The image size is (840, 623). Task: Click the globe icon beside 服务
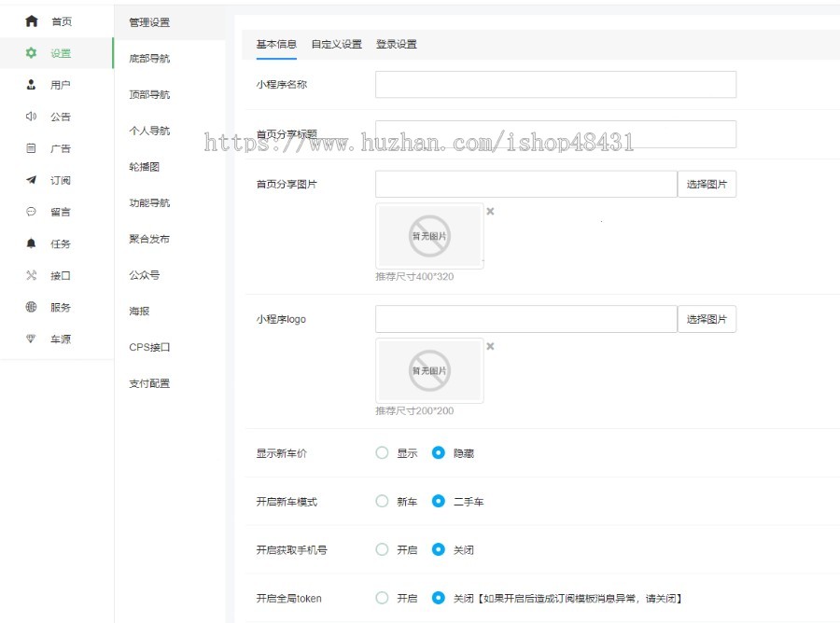[31, 307]
